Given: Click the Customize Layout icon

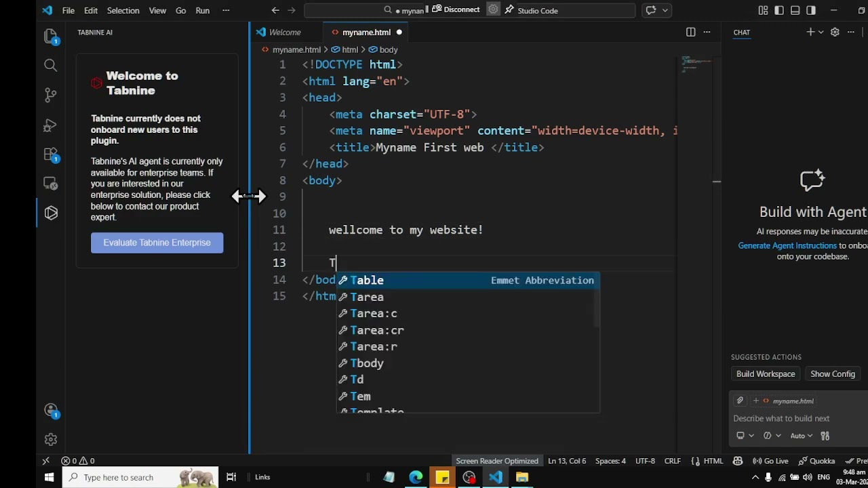Looking at the screenshot, I should coord(763,10).
